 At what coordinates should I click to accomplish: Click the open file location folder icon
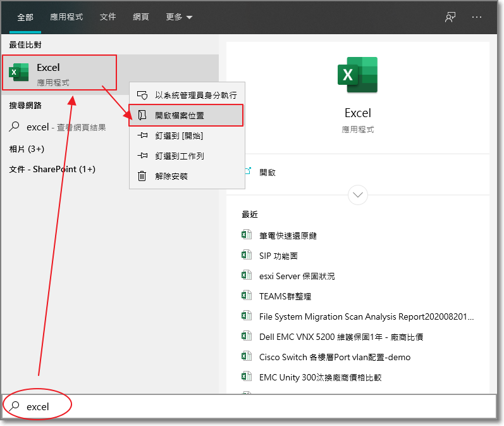pos(142,115)
